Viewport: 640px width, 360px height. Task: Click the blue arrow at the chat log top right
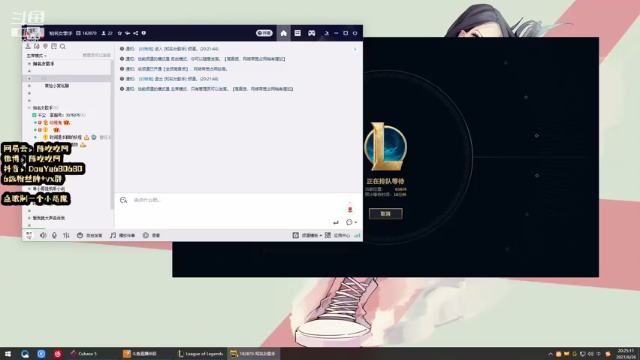click(x=355, y=49)
